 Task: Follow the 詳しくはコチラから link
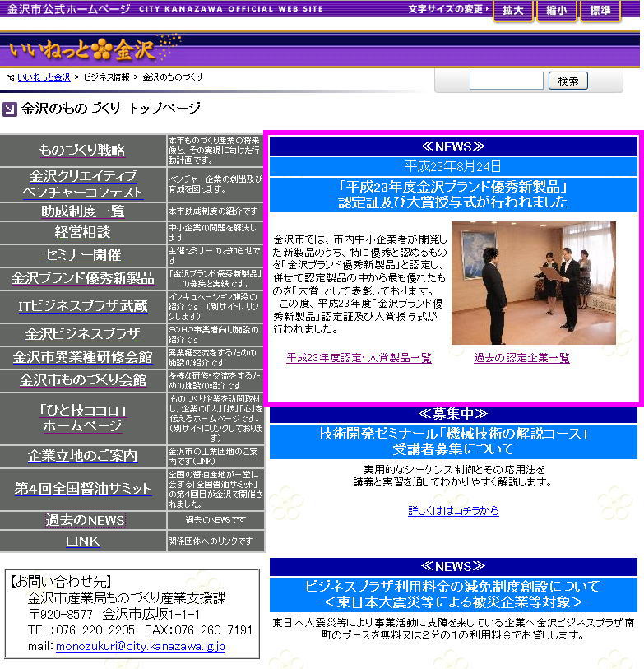(x=453, y=511)
